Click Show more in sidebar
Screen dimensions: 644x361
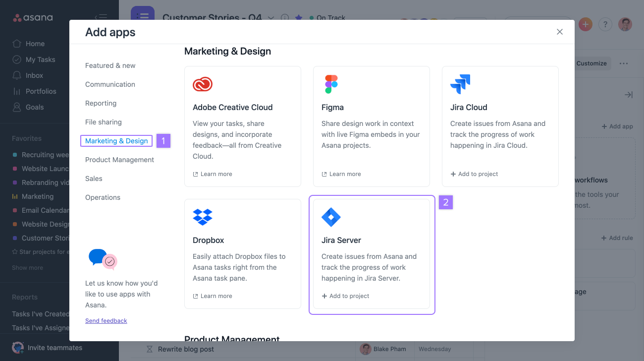point(27,268)
